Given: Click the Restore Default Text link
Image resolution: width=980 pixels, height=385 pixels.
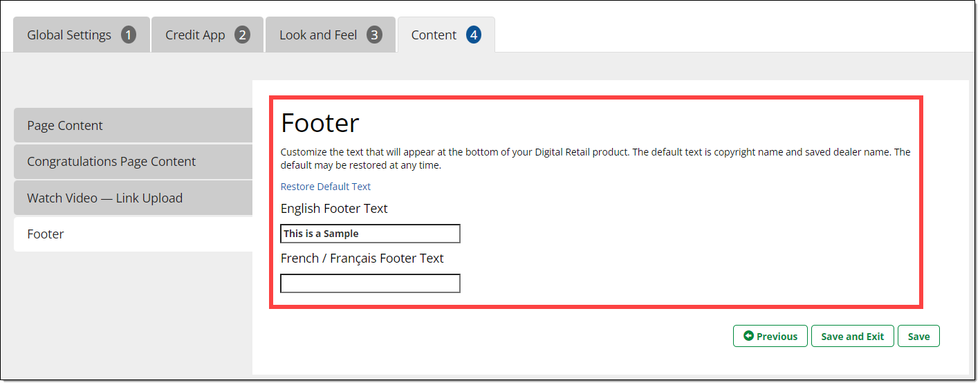Looking at the screenshot, I should click(x=325, y=187).
